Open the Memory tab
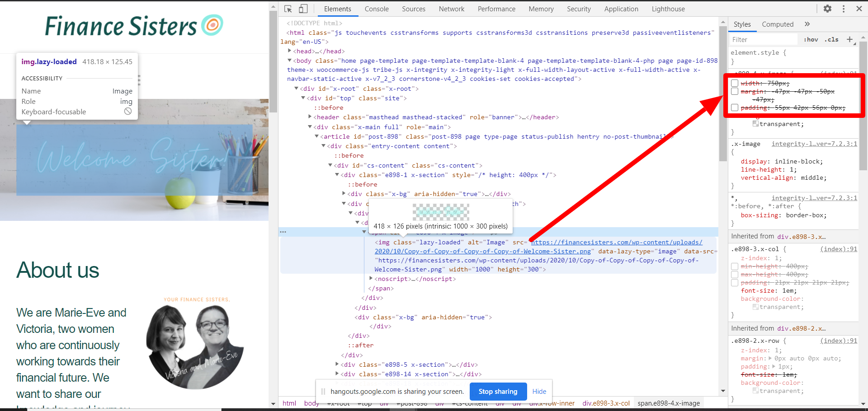Viewport: 868px width, 411px height. point(541,9)
